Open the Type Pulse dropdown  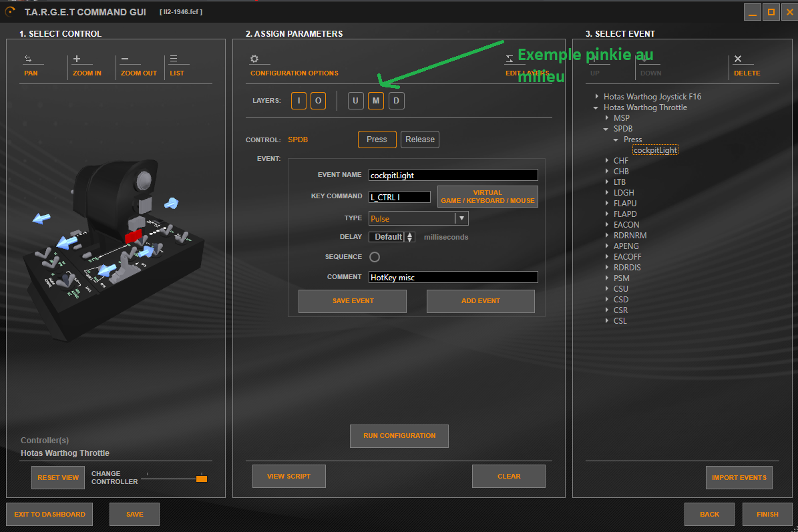click(461, 219)
